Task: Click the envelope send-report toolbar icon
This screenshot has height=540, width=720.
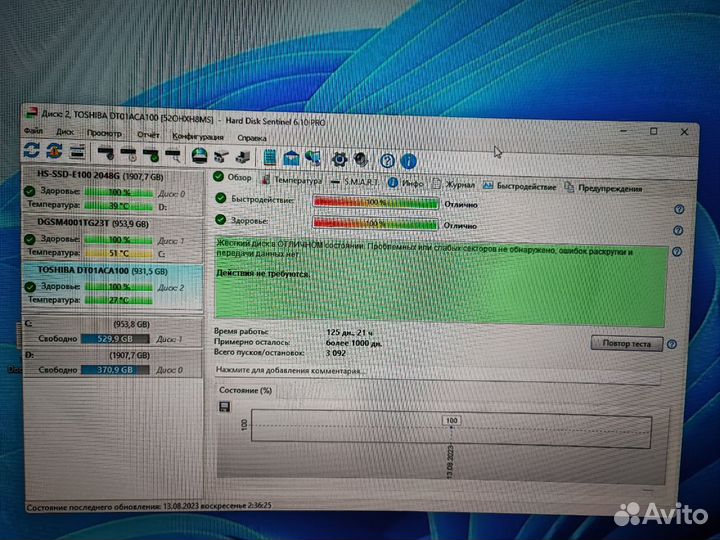Action: point(291,158)
